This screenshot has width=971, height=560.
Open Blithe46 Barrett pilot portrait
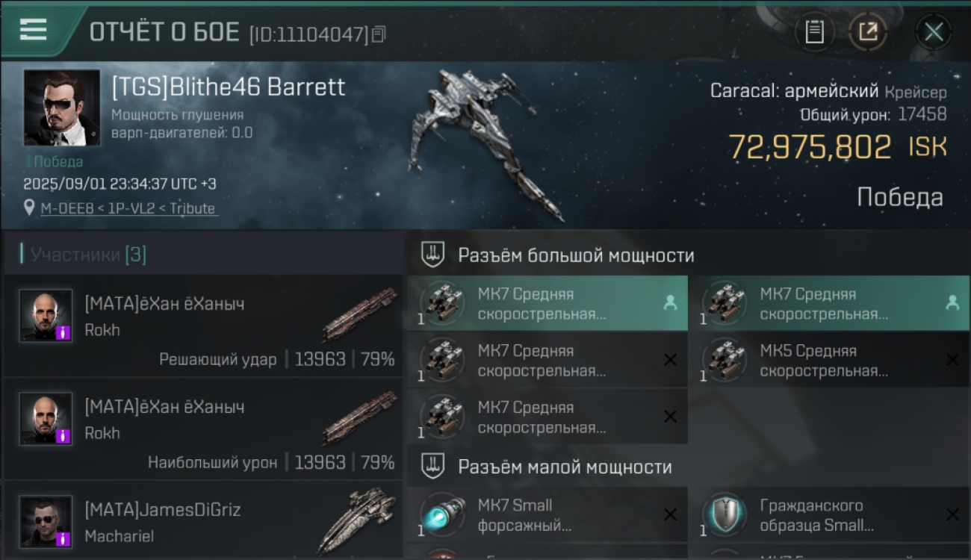(61, 108)
